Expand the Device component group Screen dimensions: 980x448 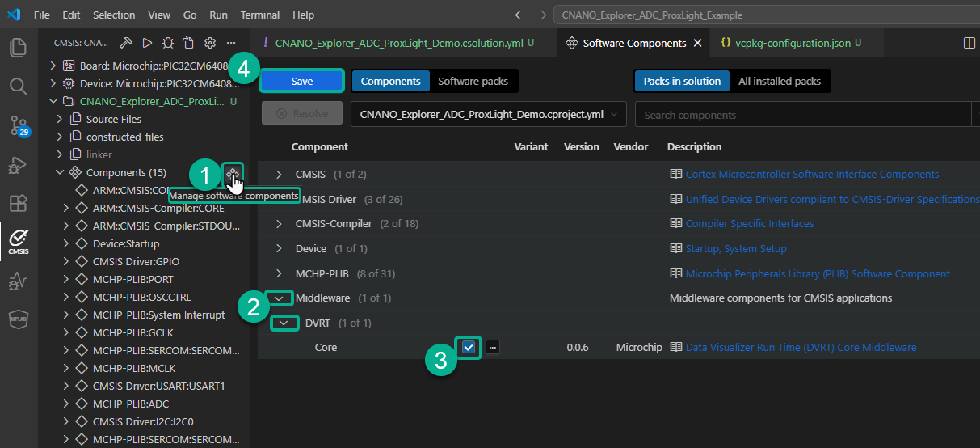click(x=280, y=248)
